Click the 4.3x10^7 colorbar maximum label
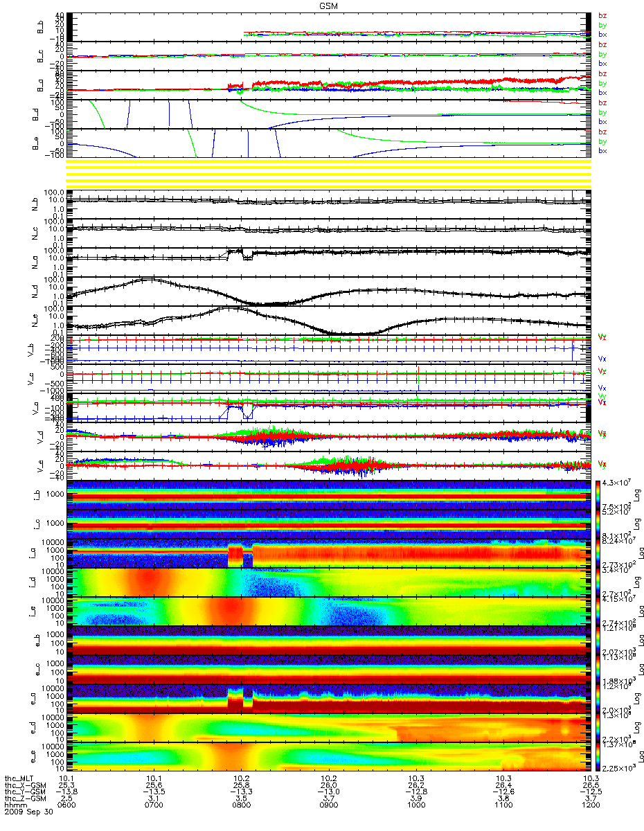Viewport: 644px width, 831px height. pyautogui.click(x=618, y=481)
